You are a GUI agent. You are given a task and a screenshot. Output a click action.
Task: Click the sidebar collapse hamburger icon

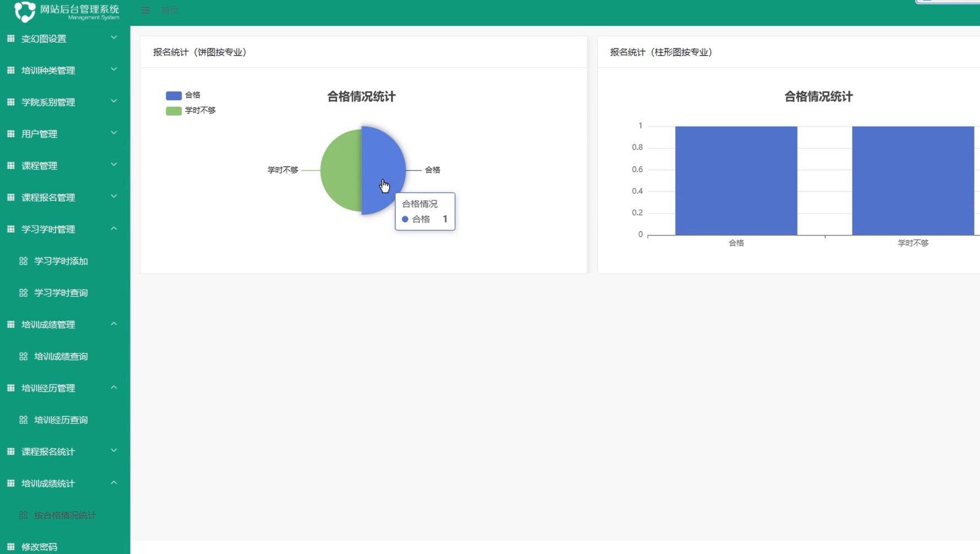click(x=145, y=10)
